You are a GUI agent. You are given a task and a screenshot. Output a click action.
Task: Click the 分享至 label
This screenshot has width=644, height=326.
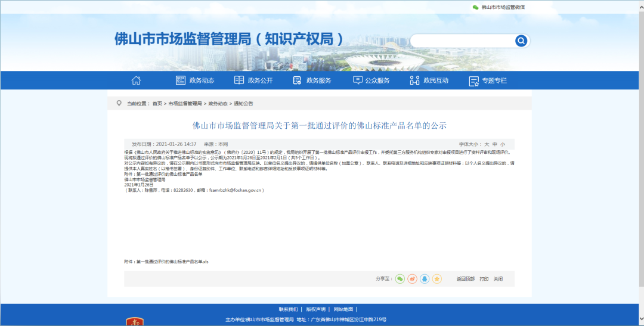coord(384,279)
